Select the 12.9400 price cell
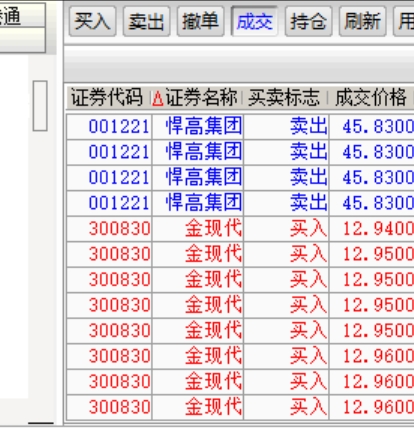This screenshot has height=428, width=414. pos(372,229)
